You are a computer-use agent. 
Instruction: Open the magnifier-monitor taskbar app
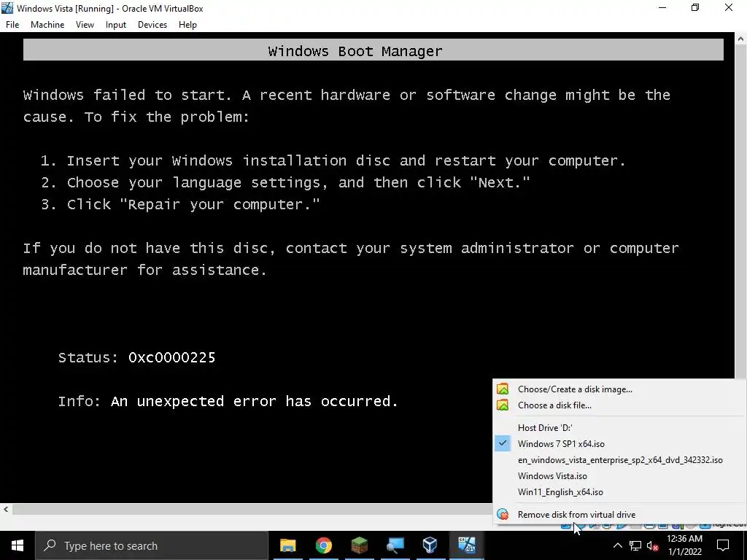click(395, 545)
